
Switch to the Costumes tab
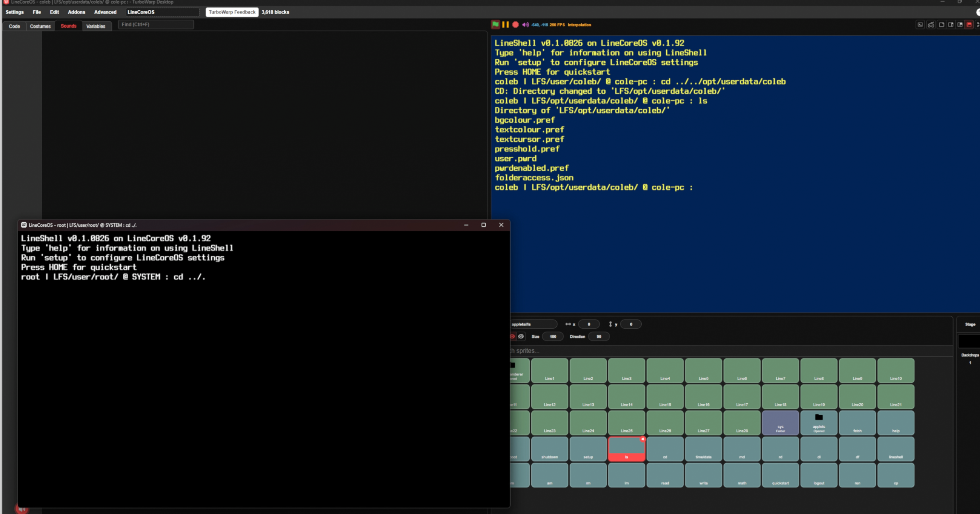(40, 26)
